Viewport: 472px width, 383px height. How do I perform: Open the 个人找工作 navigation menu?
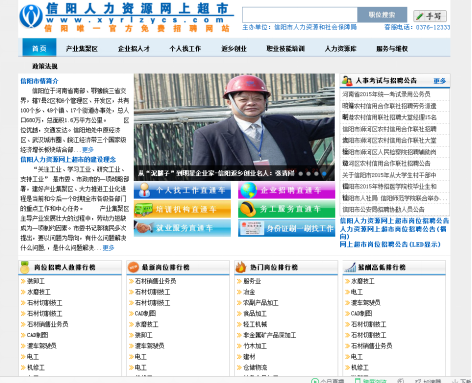tap(185, 49)
